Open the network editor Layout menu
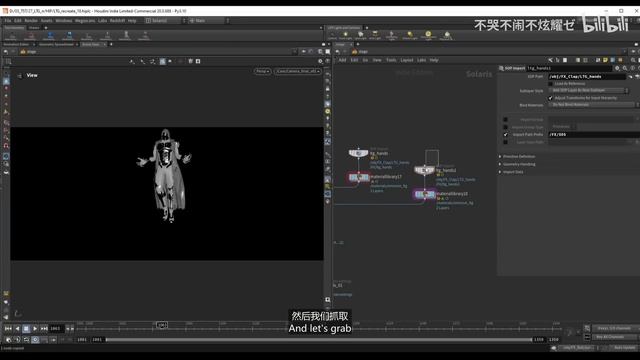The width and height of the screenshot is (640, 360). point(407,60)
